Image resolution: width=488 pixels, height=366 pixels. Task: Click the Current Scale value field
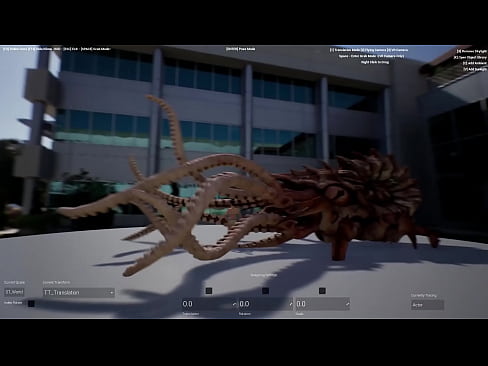tap(14, 292)
